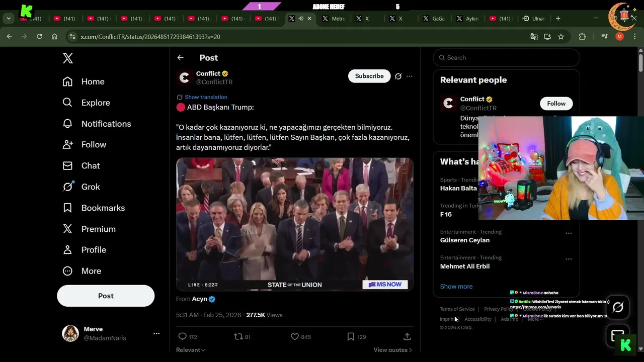Open a new tab with plus button
This screenshot has height=362, width=644.
click(558, 19)
